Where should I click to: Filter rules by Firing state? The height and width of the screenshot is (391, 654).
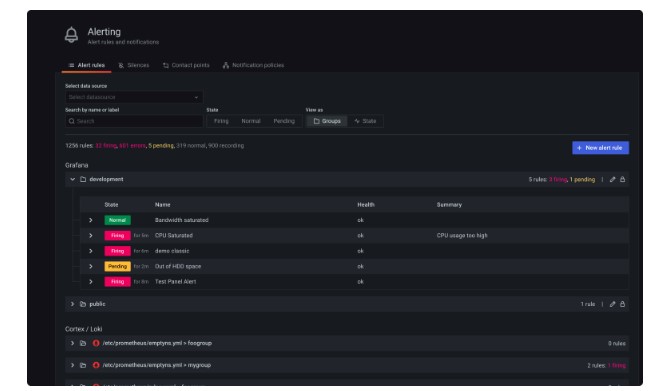click(221, 121)
